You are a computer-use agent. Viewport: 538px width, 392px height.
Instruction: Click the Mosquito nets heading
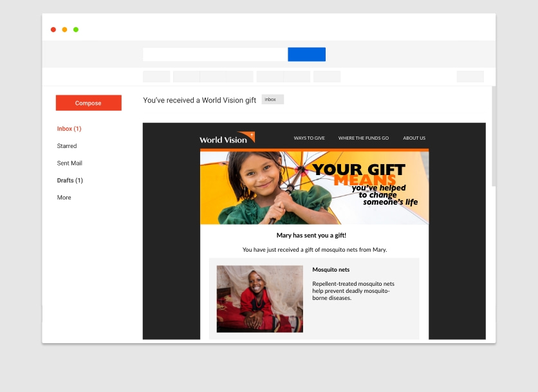(x=331, y=270)
